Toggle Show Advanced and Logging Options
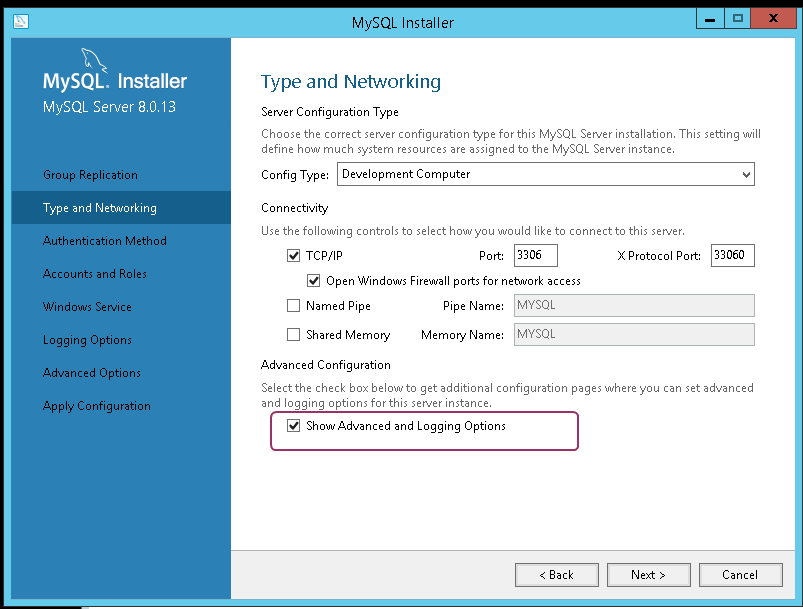The height and width of the screenshot is (609, 803). (293, 426)
